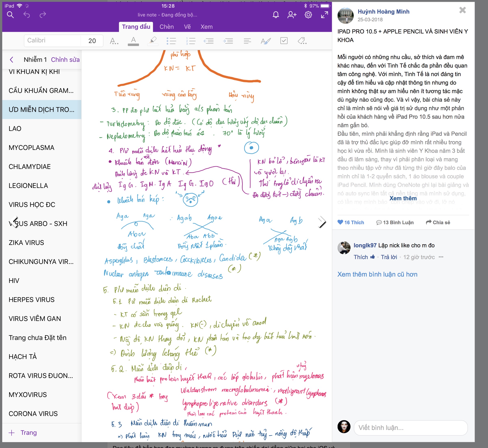Click Xem thêm bình luận cũ hơn
The image size is (488, 448).
377,274
